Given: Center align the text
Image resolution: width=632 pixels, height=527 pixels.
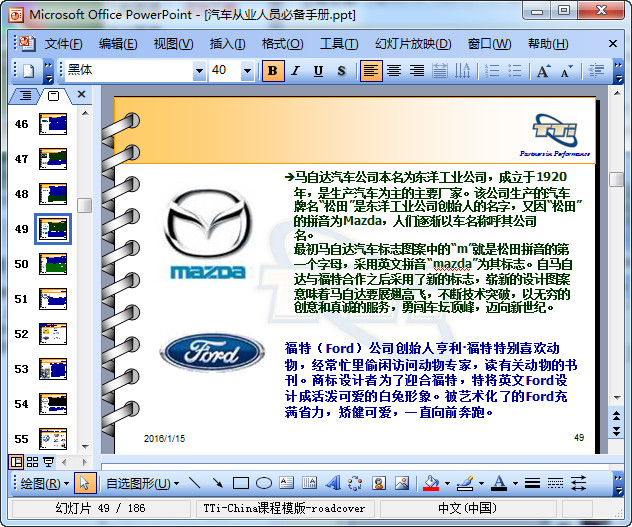Looking at the screenshot, I should 394,71.
